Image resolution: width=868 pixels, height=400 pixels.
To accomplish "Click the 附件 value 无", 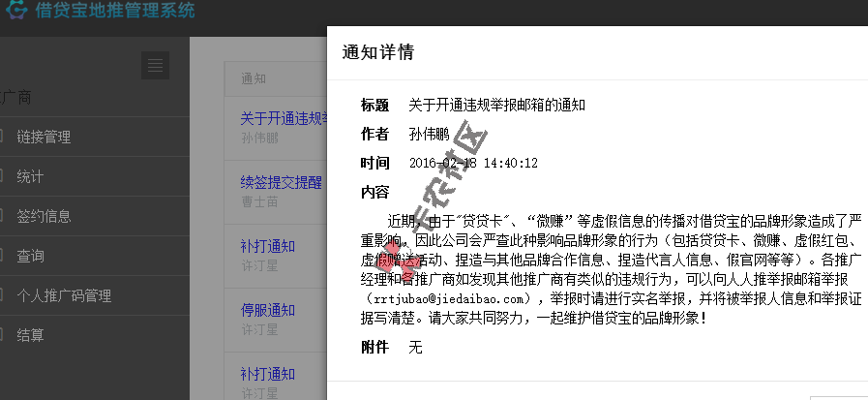I will coord(415,348).
